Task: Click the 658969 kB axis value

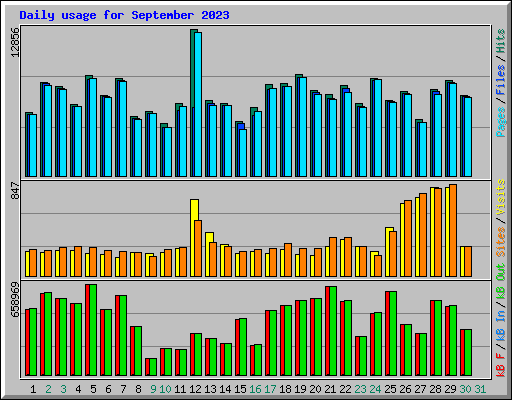Action: pos(15,299)
